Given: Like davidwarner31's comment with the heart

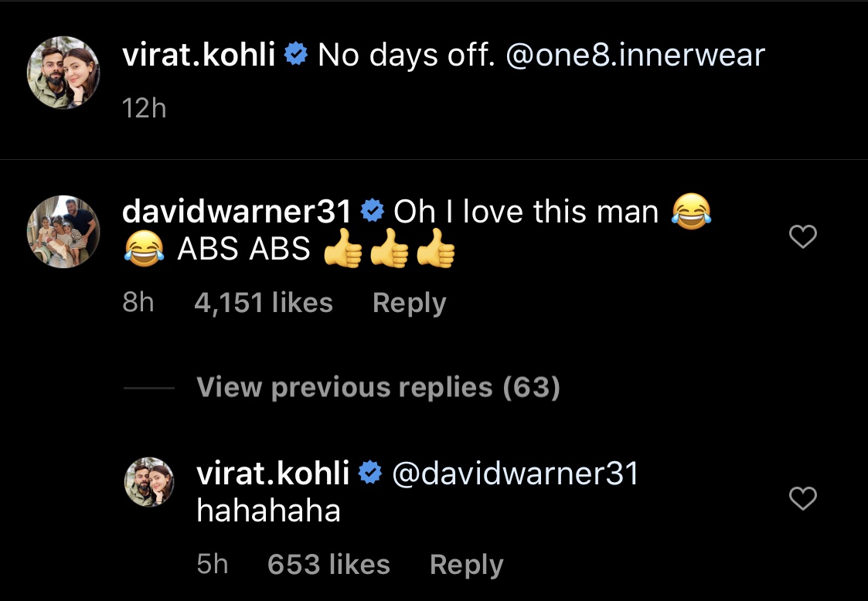Looking at the screenshot, I should point(802,237).
